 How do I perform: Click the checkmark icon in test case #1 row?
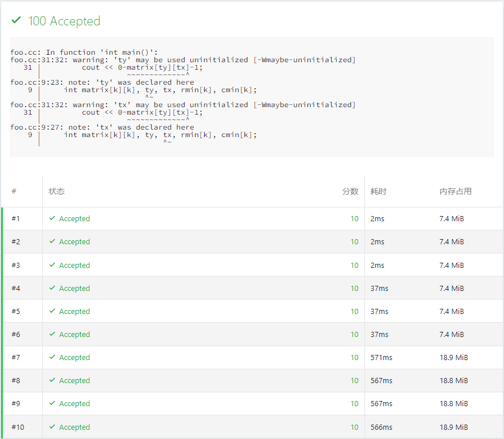52,219
